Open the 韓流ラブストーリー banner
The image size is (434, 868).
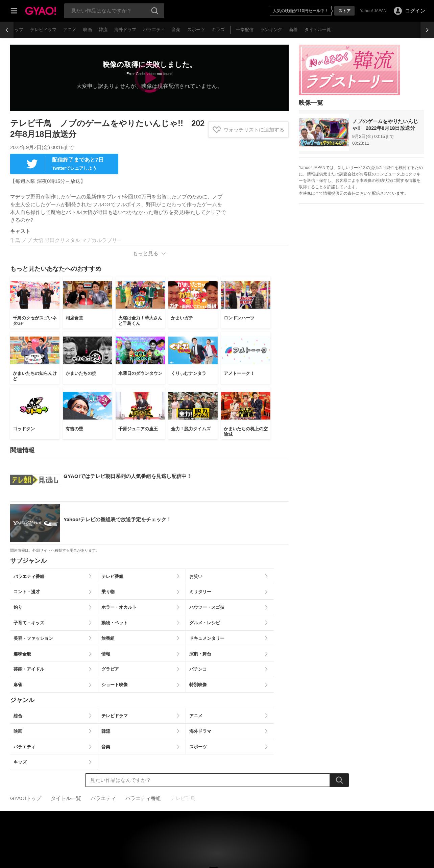tap(349, 70)
